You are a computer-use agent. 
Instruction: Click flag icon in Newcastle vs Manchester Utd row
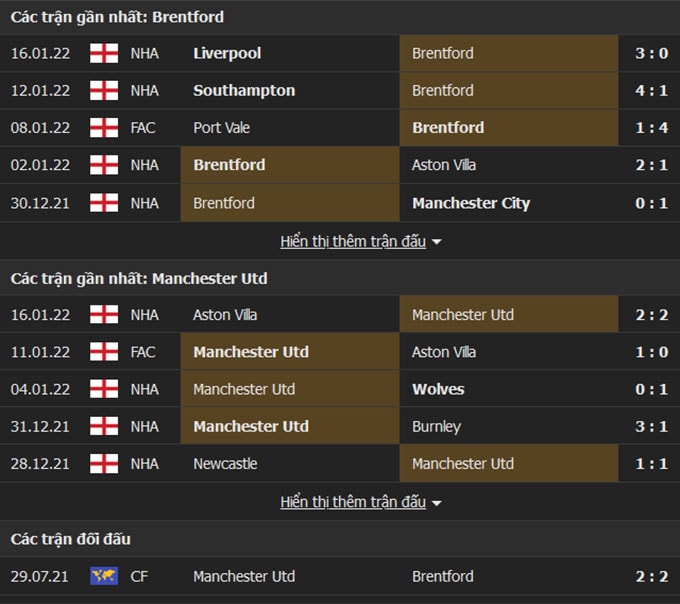point(104,464)
